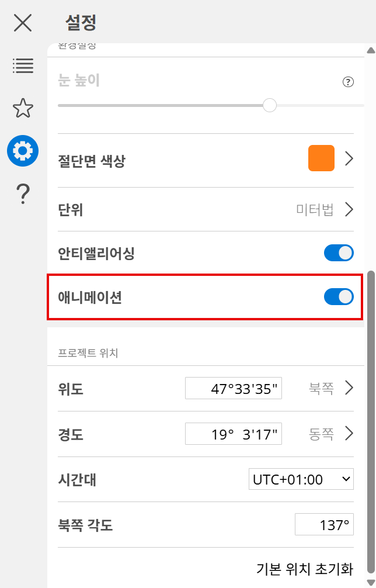Screen dimensions: 376x588
Task: Expand the 절단면 색상 chevron
Action: 349,158
